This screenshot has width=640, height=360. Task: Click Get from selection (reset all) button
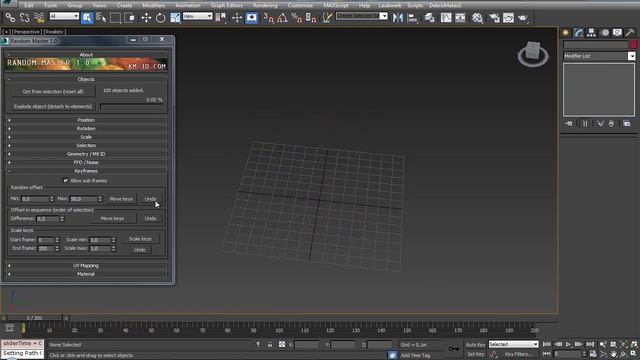(x=53, y=91)
